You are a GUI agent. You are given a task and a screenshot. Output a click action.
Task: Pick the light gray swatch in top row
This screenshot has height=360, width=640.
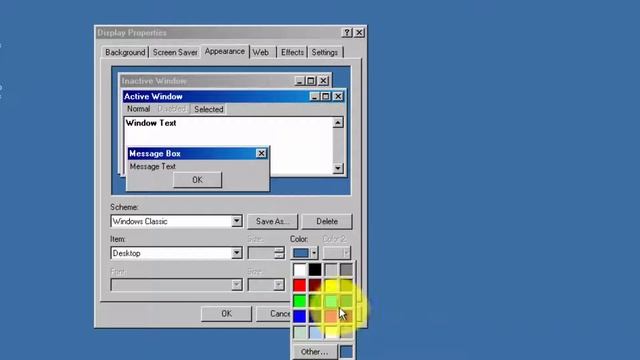click(331, 270)
